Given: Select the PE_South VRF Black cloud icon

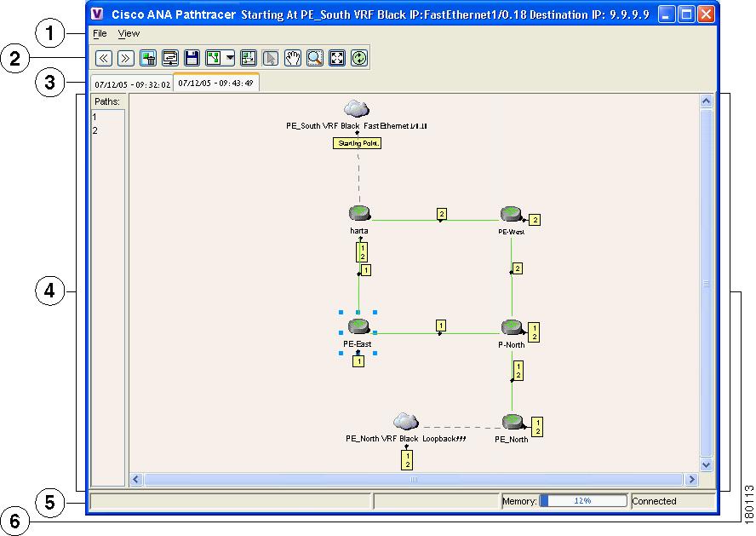Looking at the screenshot, I should tap(357, 109).
